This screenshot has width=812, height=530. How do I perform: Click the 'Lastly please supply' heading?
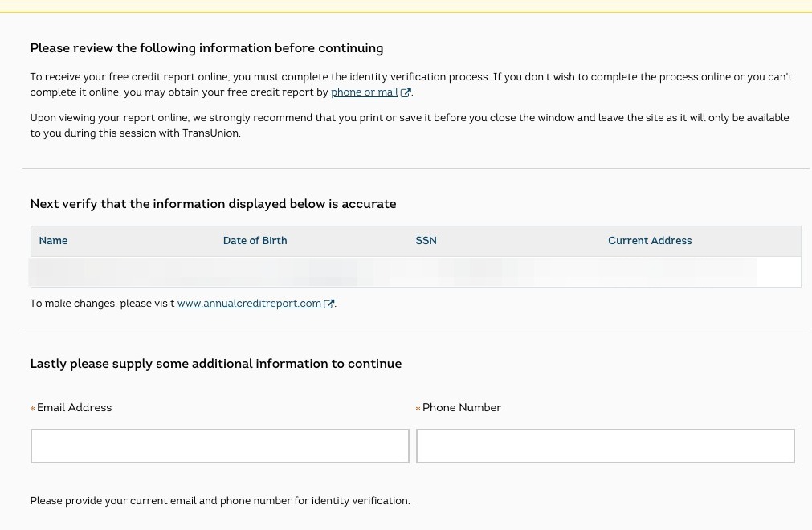click(x=215, y=364)
